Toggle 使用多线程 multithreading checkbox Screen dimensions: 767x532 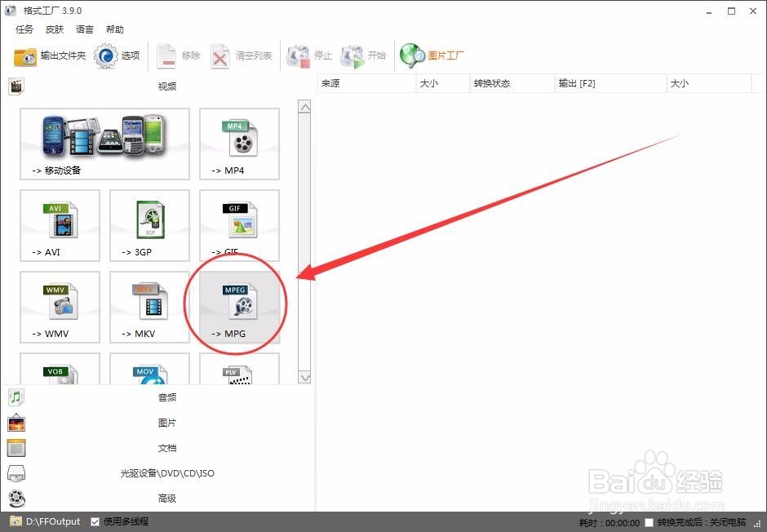[x=95, y=521]
